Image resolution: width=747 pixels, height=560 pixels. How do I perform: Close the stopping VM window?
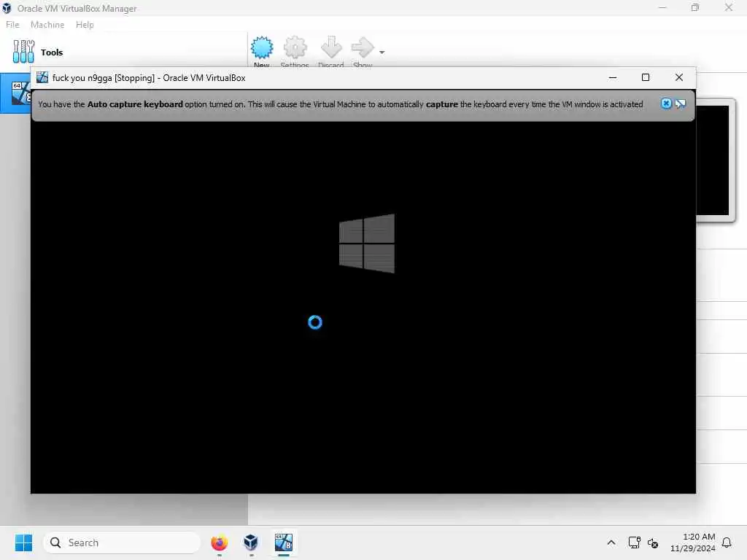point(679,77)
